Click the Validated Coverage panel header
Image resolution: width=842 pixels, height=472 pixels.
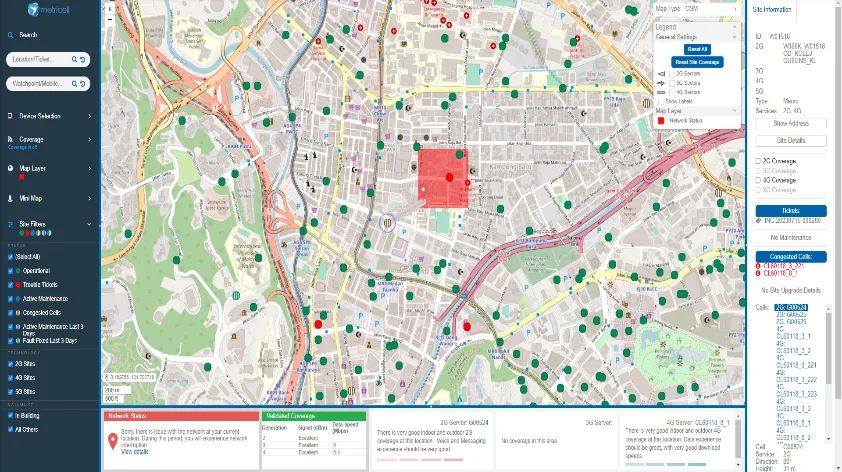pyautogui.click(x=314, y=416)
